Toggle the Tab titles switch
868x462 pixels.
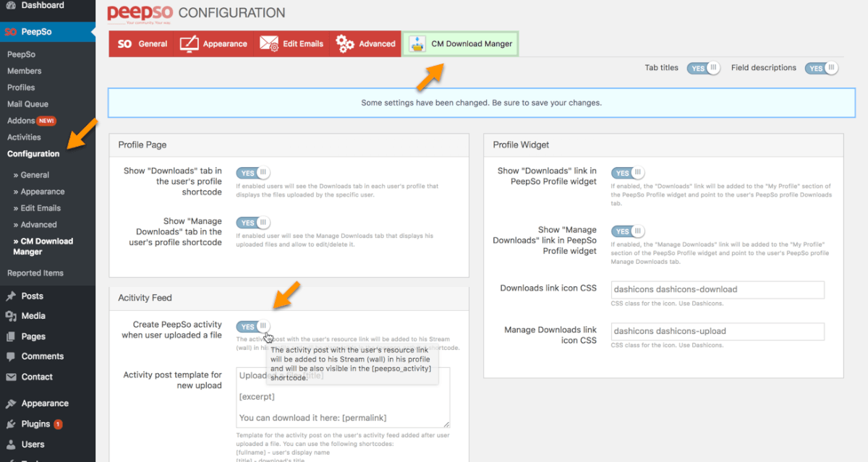[x=704, y=68]
